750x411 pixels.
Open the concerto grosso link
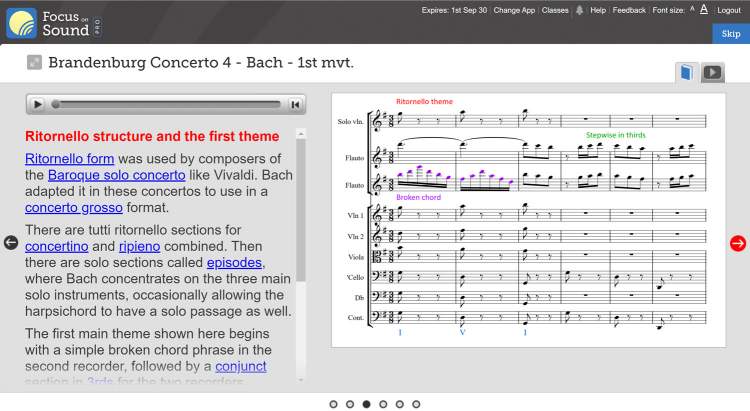74,208
